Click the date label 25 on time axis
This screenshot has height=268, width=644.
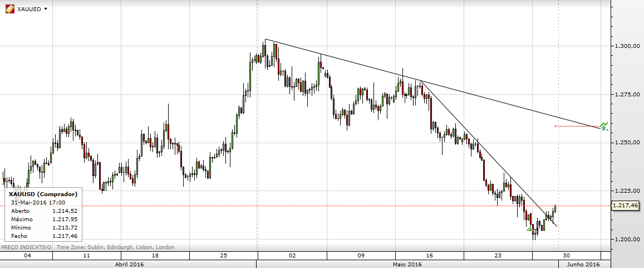point(224,256)
